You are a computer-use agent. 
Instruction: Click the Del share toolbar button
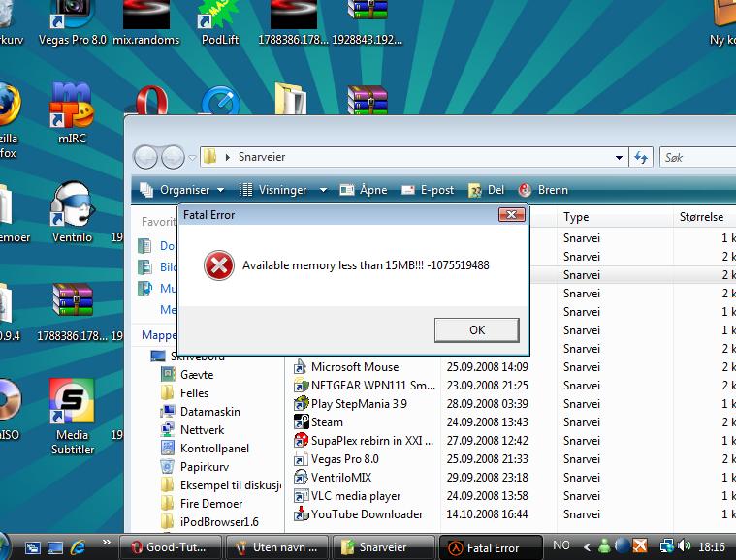click(x=486, y=190)
